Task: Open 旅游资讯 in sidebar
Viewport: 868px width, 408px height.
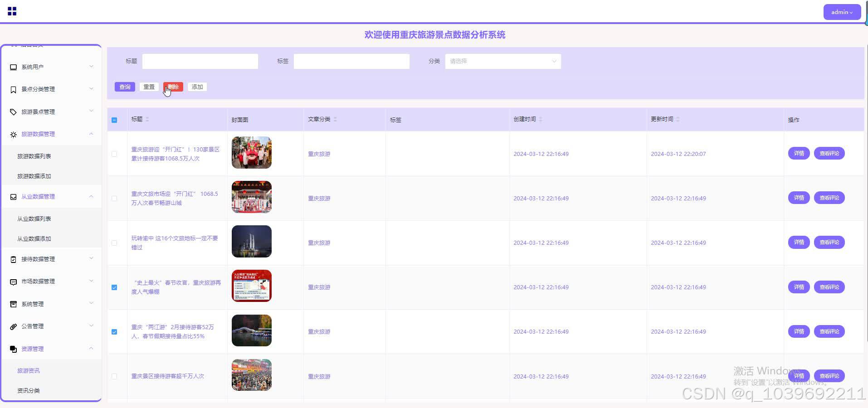Action: pyautogui.click(x=29, y=371)
